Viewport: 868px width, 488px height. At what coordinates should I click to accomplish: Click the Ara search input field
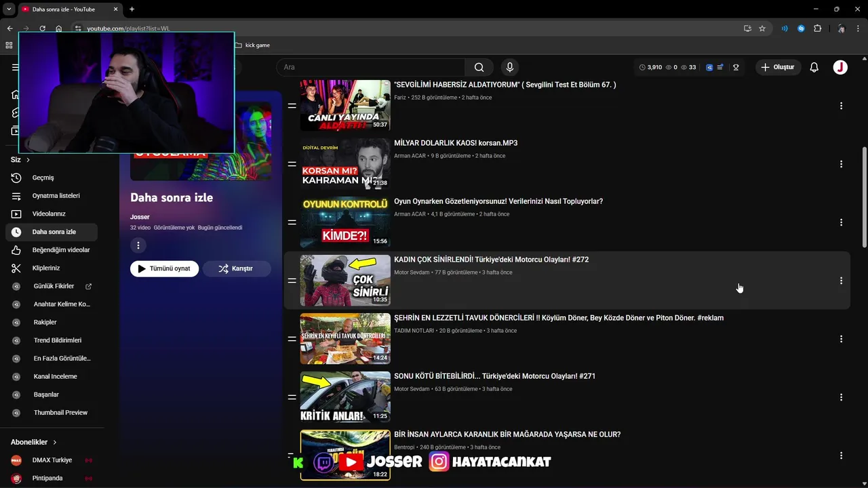click(370, 67)
